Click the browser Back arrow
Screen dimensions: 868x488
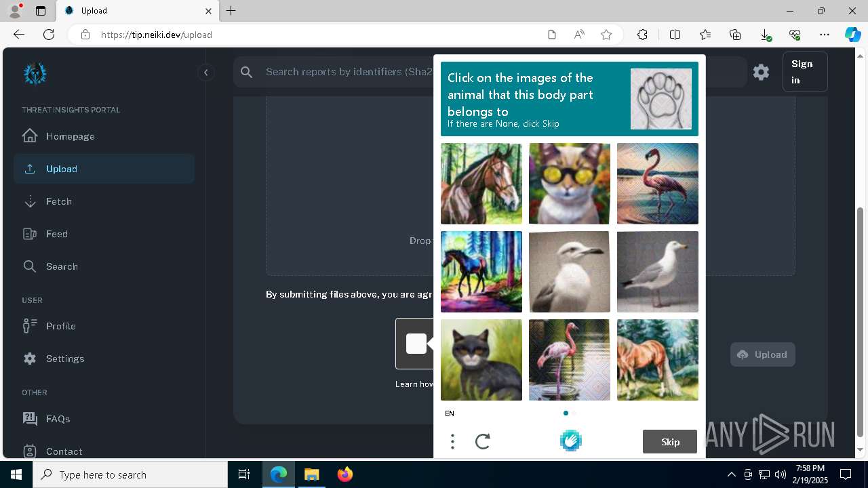[x=19, y=35]
